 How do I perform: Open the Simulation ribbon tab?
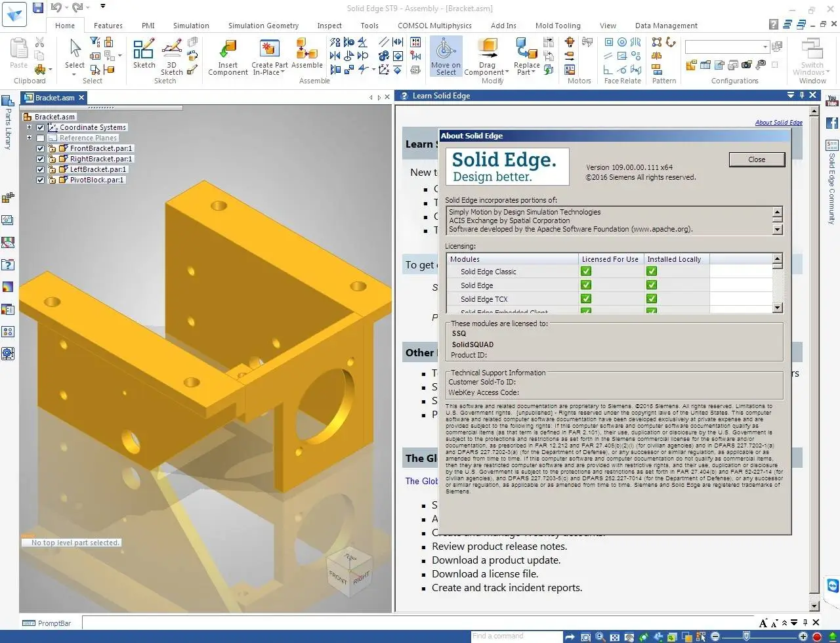coord(191,26)
